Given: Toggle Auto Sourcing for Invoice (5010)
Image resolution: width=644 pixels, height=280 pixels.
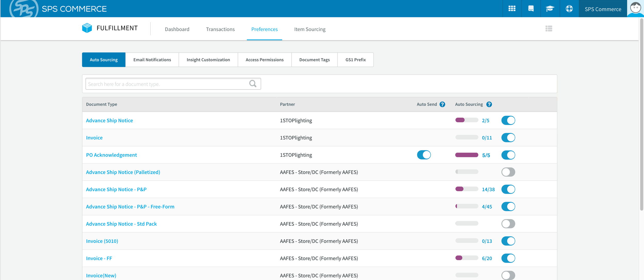Looking at the screenshot, I should [x=508, y=241].
